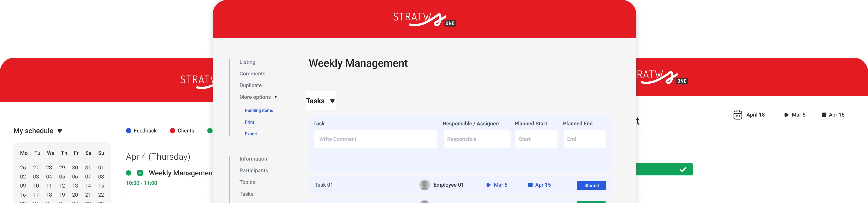Click the blue Started status button
This screenshot has height=203, width=868.
[591, 186]
